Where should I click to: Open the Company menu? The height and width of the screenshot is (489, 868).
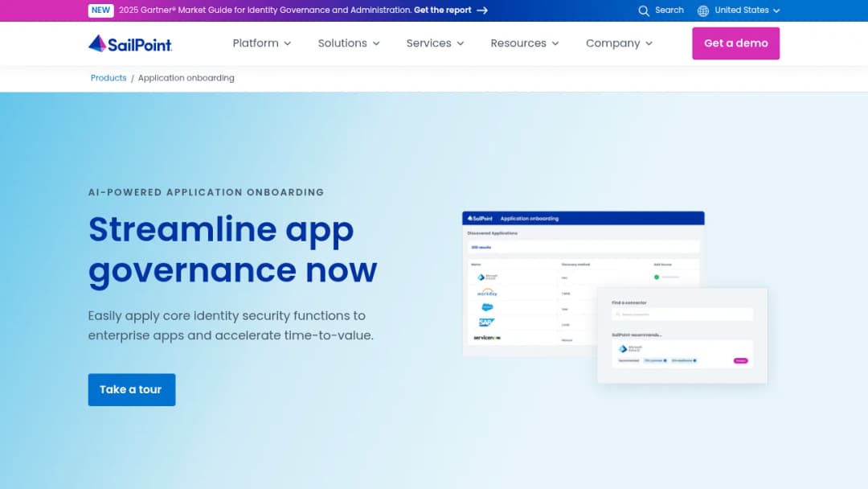(619, 43)
